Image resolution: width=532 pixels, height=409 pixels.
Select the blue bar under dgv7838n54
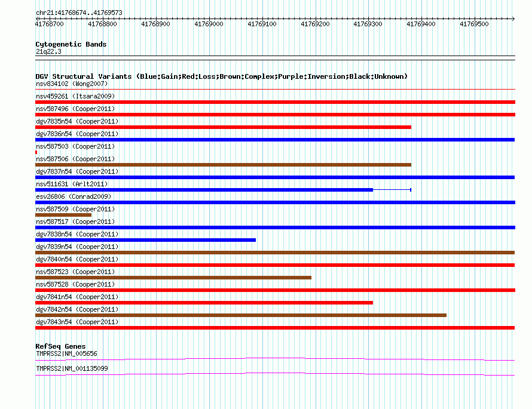pyautogui.click(x=146, y=240)
